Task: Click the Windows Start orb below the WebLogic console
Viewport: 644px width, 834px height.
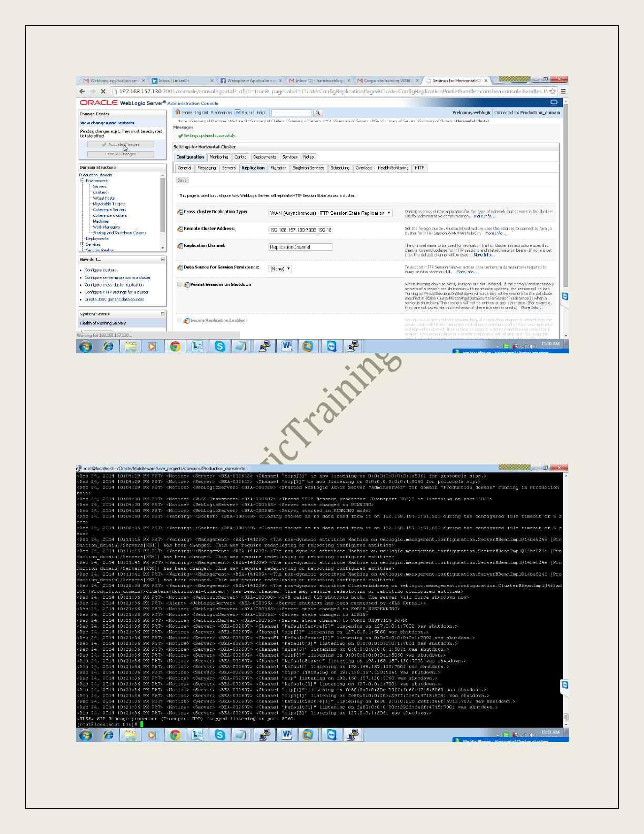Action: click(85, 346)
